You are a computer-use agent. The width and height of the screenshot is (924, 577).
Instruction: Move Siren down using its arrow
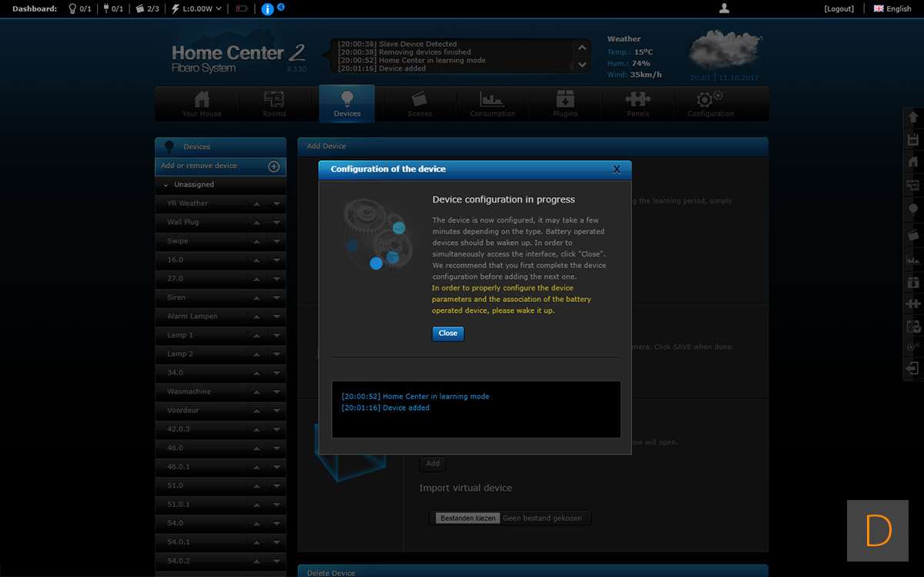pyautogui.click(x=276, y=298)
